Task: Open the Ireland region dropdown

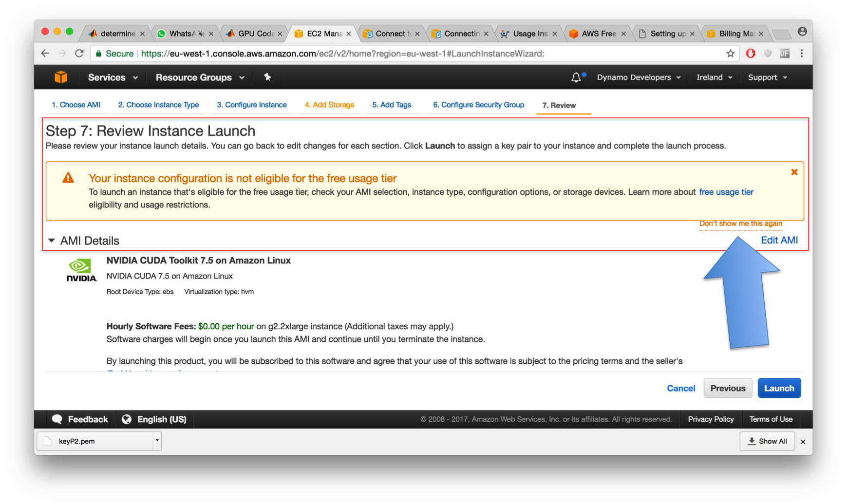Action: [714, 77]
